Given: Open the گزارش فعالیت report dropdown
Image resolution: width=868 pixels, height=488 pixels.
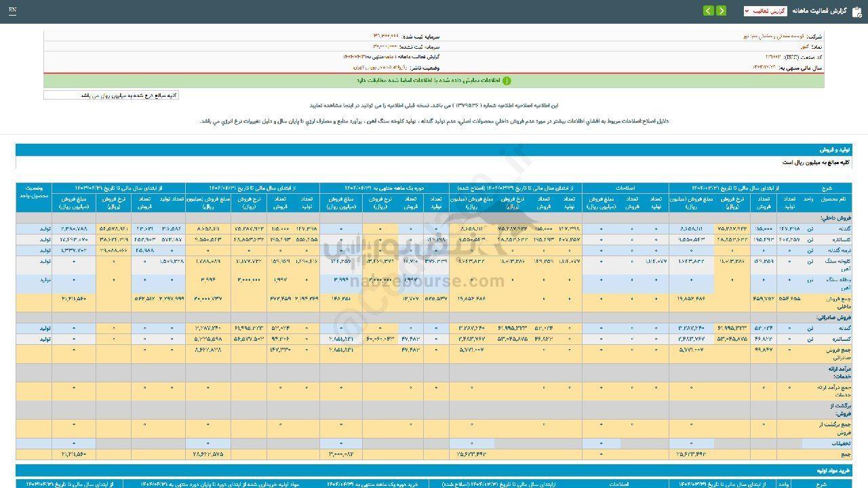Looking at the screenshot, I should point(765,11).
